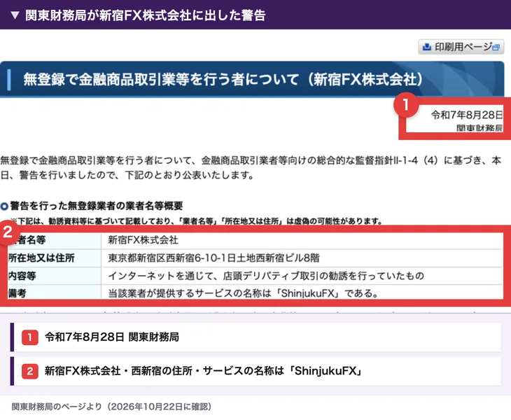
Task: Click the 備考 row label
Action: tap(55, 293)
